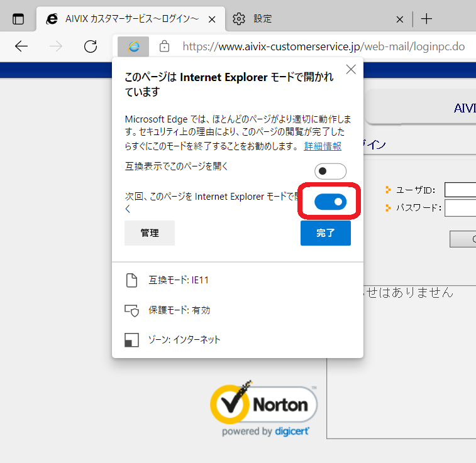Click the 保護モード shield icon
The height and width of the screenshot is (463, 476).
pyautogui.click(x=132, y=310)
